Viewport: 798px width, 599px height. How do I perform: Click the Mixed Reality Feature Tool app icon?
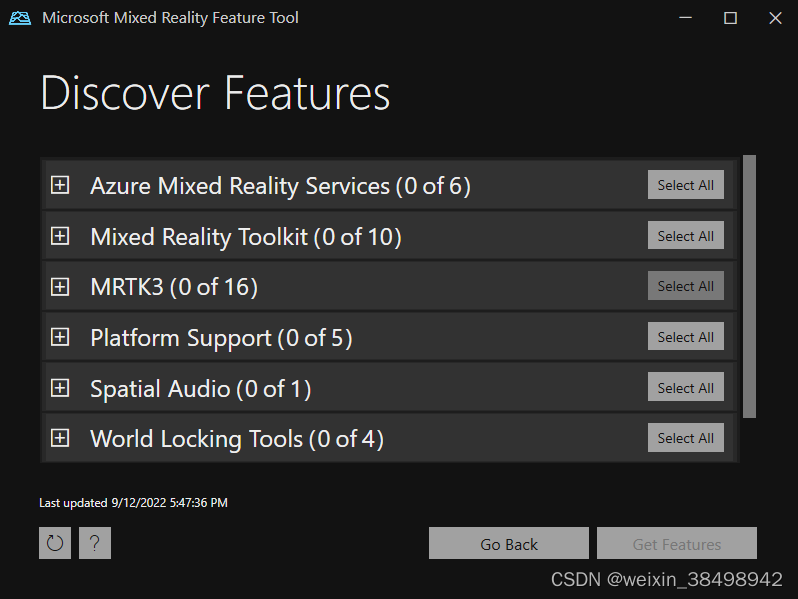pyautogui.click(x=20, y=18)
